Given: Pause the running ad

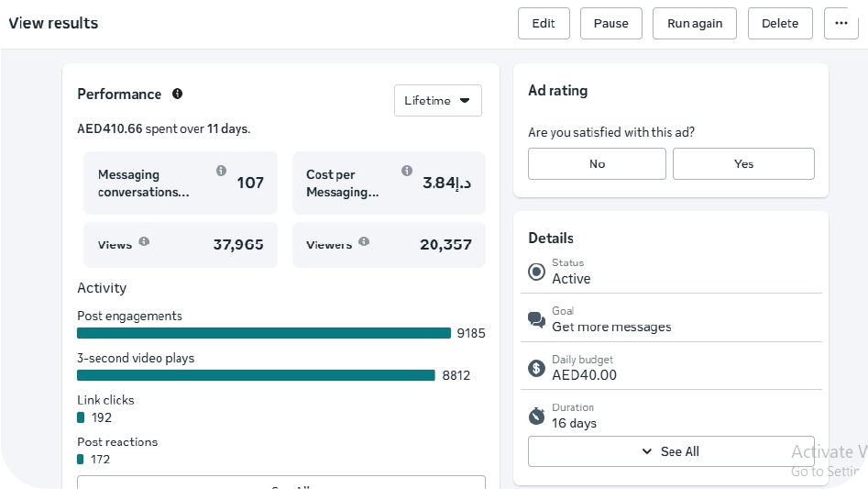Looking at the screenshot, I should pos(610,24).
